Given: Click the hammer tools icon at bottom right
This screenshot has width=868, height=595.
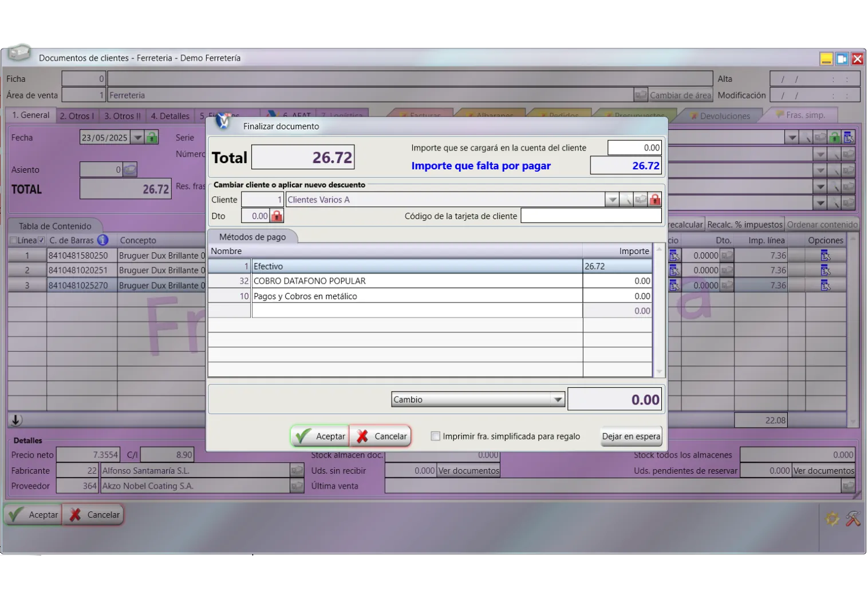Looking at the screenshot, I should pyautogui.click(x=853, y=518).
